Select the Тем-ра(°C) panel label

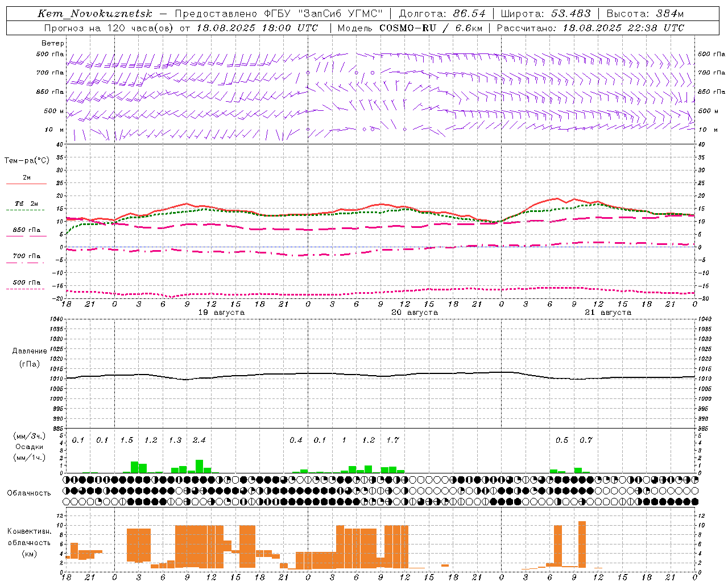coord(27,161)
